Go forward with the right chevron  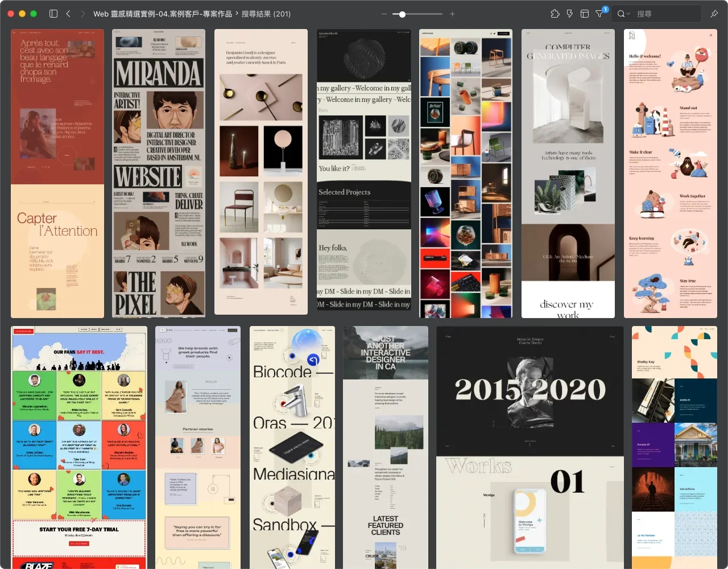point(83,14)
